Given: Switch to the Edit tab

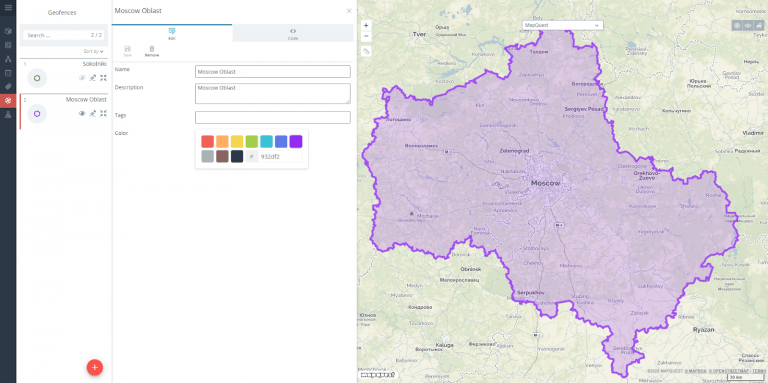Looking at the screenshot, I should [172, 33].
